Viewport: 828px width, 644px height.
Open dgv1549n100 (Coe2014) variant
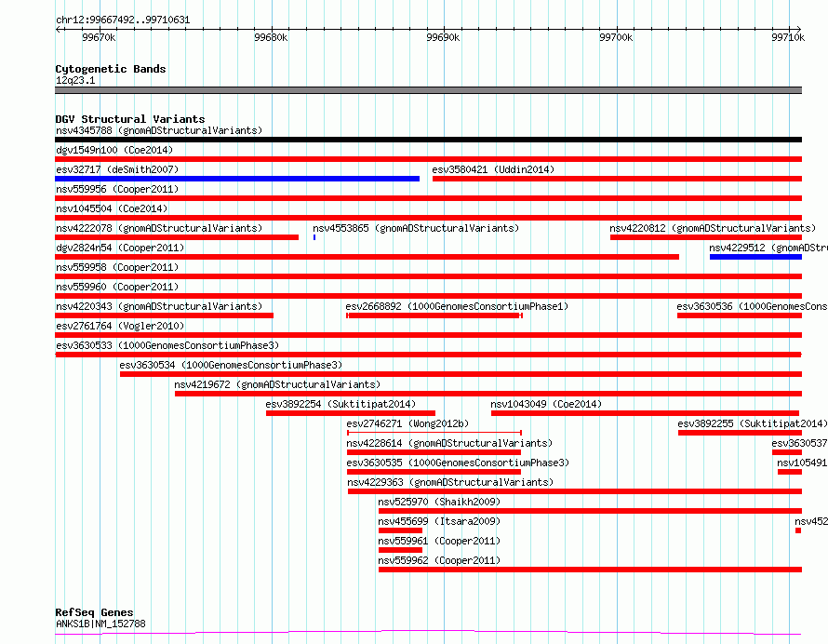tap(114, 150)
